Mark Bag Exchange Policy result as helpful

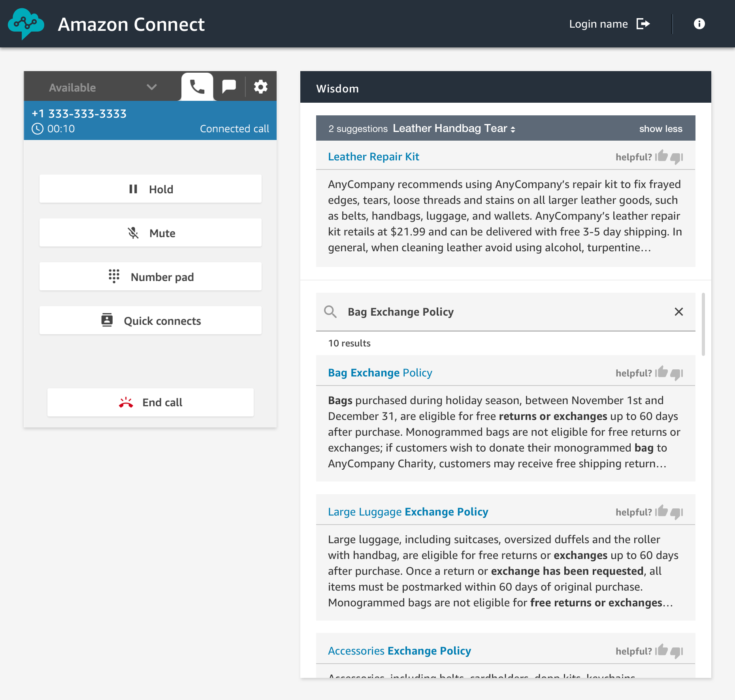[662, 373]
